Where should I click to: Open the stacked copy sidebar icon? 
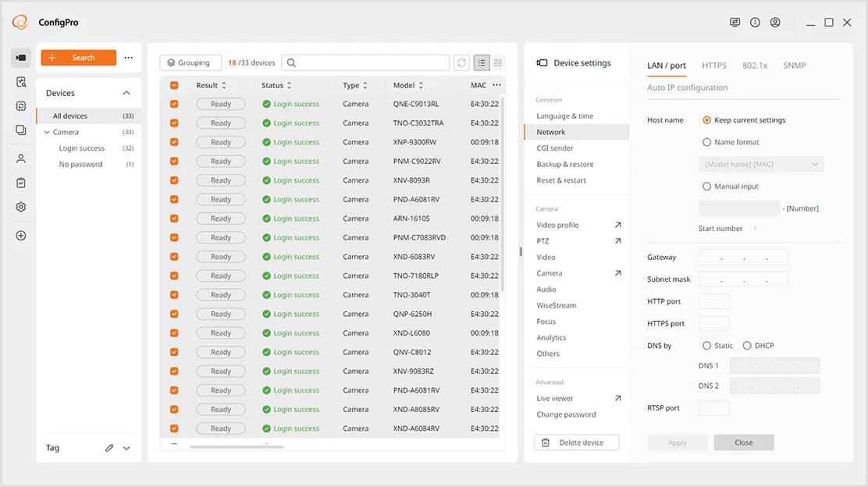[21, 130]
